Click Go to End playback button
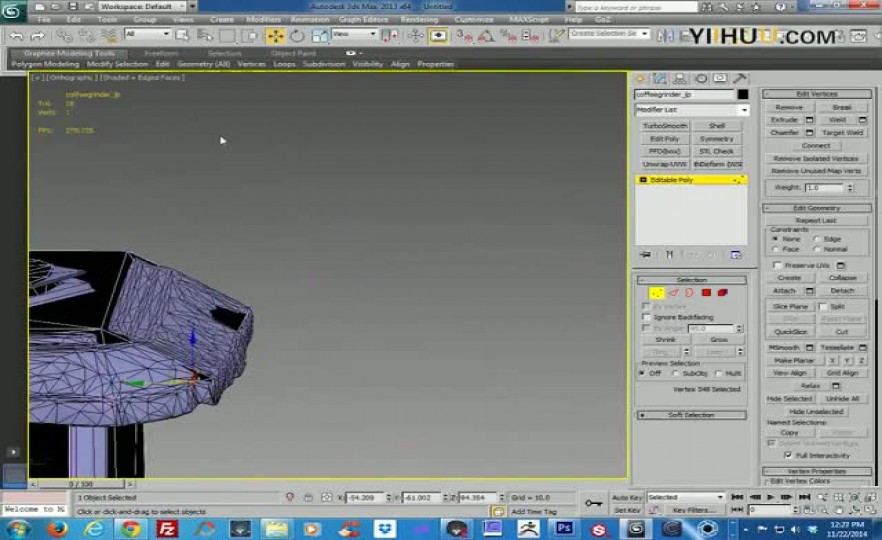882x540 pixels. coord(804,497)
